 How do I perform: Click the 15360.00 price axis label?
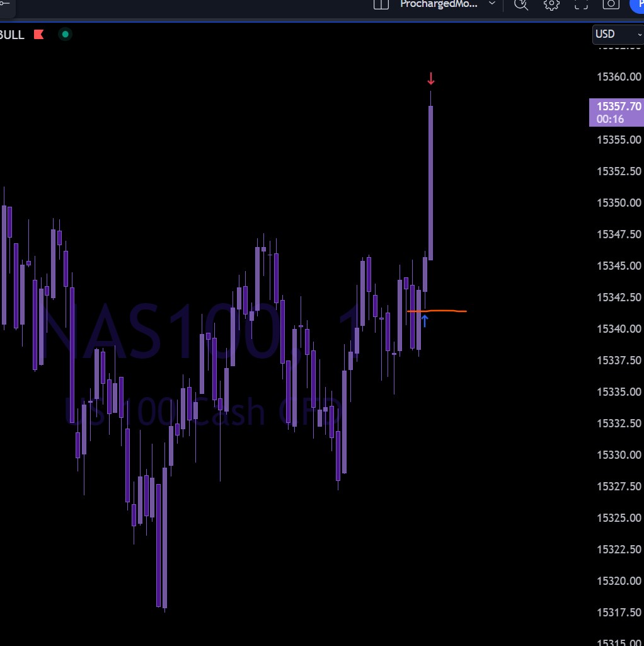(x=618, y=77)
